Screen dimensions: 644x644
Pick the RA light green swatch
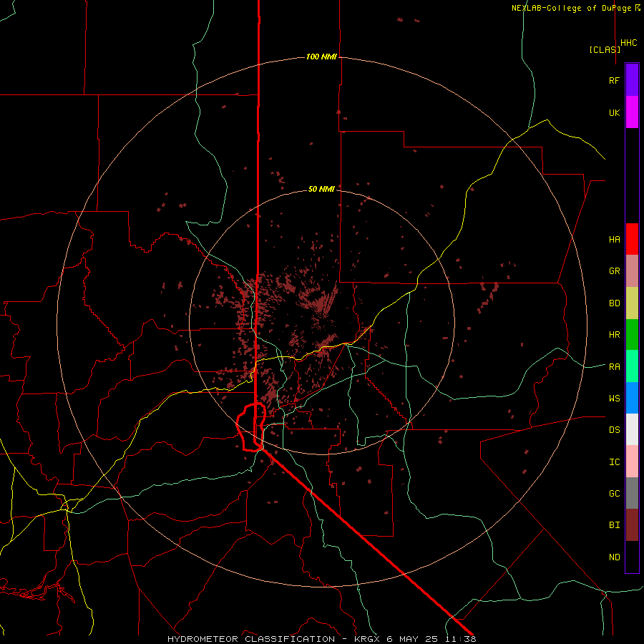[632, 366]
